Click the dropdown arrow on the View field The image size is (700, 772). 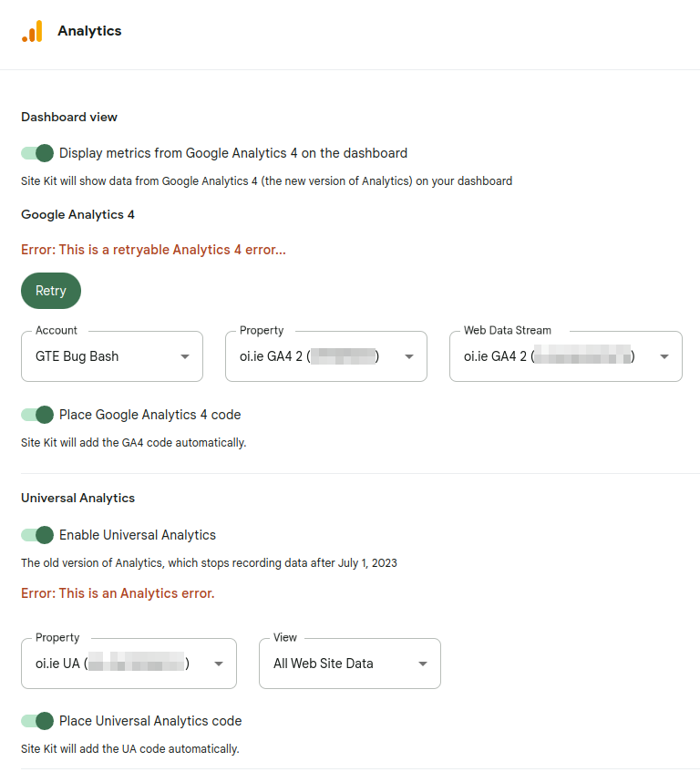[422, 664]
